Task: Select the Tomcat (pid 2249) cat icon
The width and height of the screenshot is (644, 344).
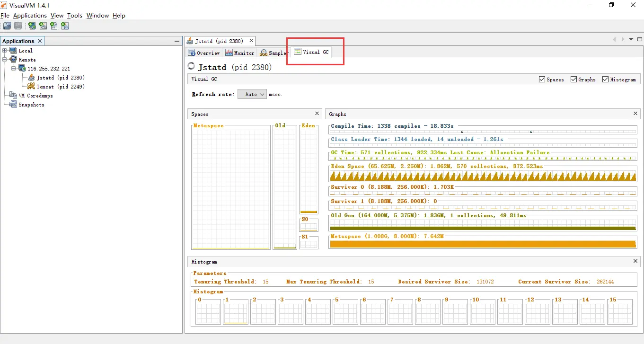Action: [x=31, y=87]
